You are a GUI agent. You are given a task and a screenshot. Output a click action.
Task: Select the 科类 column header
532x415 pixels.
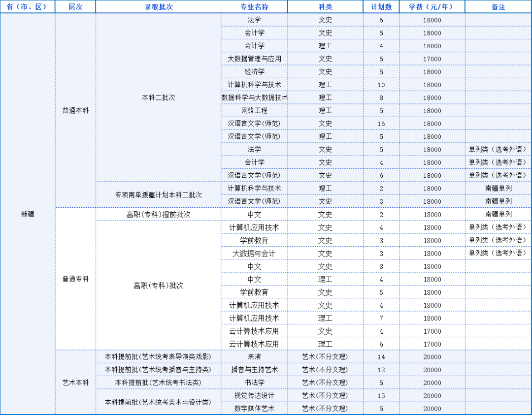point(325,6)
